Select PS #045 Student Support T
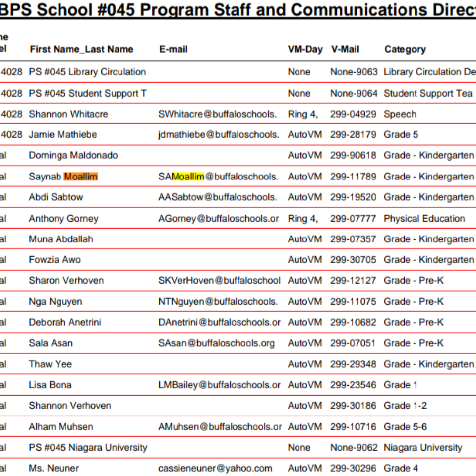 tap(88, 93)
